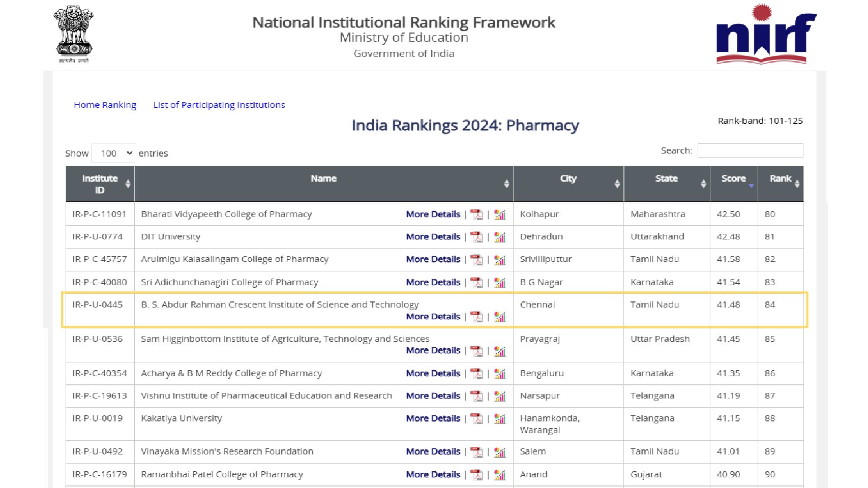The height and width of the screenshot is (488, 868).
Task: View chart icon for Kakatiya University
Action: (500, 419)
